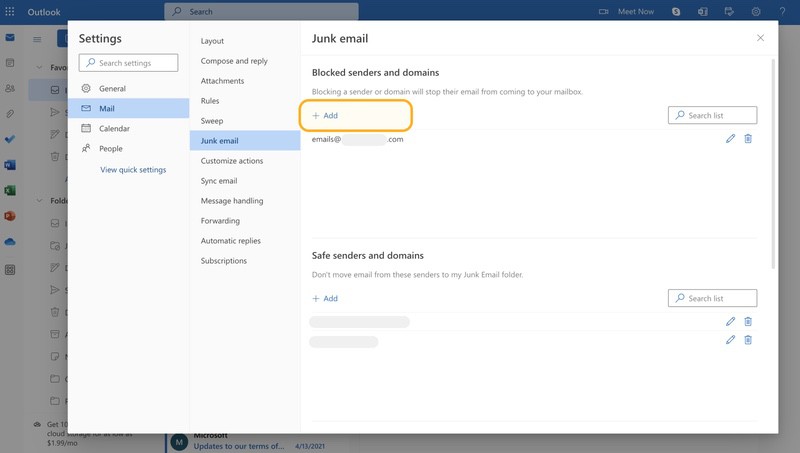Open Skype from the top bar

click(x=676, y=12)
